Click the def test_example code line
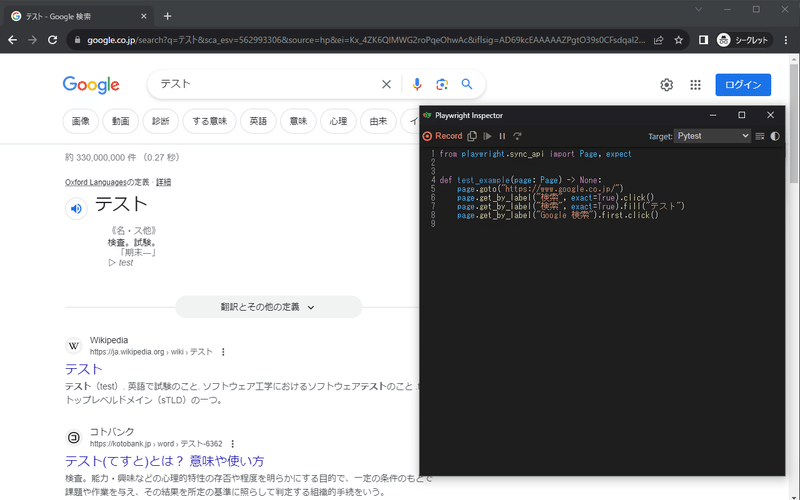Image resolution: width=800 pixels, height=500 pixels. [520, 180]
